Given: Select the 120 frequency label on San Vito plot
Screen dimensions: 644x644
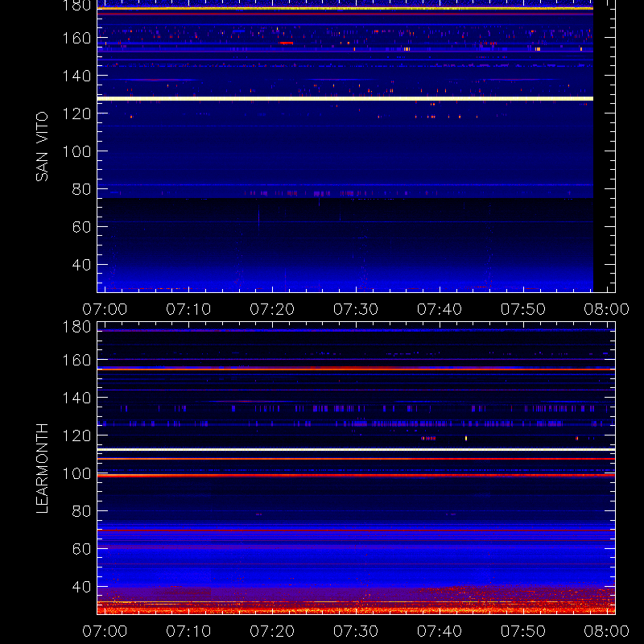Looking at the screenshot, I should (x=76, y=114).
